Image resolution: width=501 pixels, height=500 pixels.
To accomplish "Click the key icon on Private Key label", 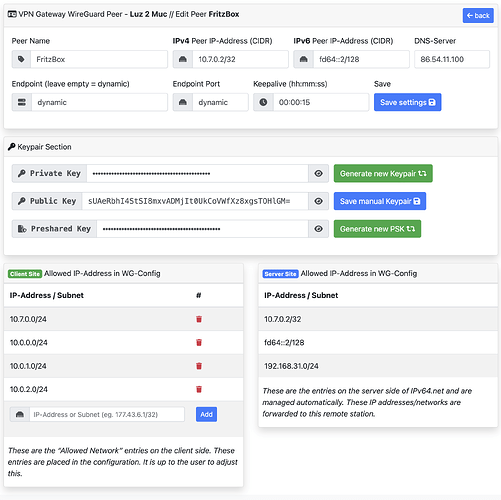I will [22, 173].
